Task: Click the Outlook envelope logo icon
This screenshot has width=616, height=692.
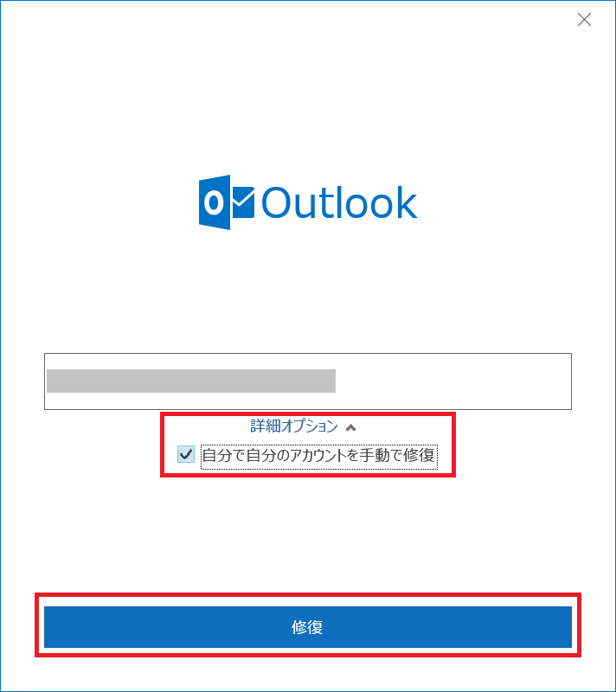Action: tap(227, 202)
